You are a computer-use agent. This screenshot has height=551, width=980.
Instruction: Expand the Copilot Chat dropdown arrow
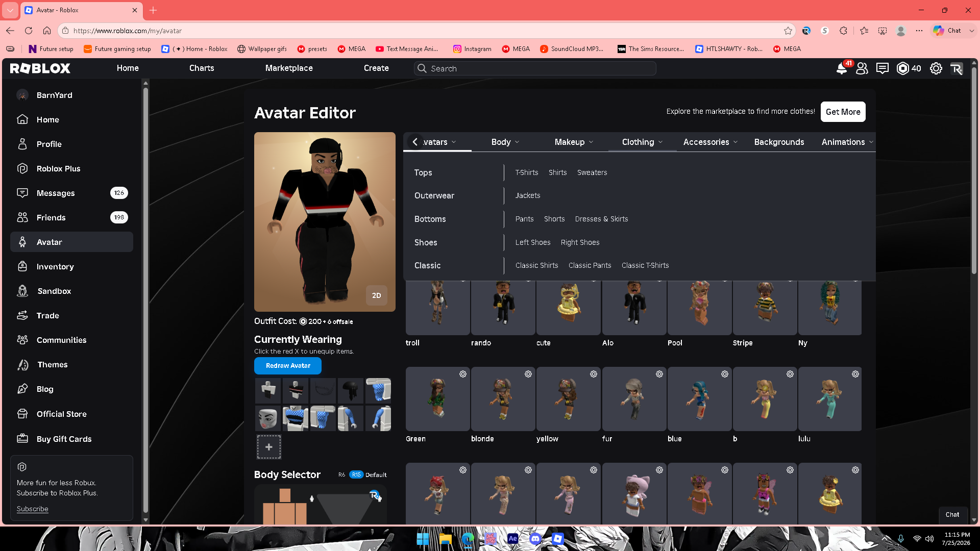(x=972, y=31)
